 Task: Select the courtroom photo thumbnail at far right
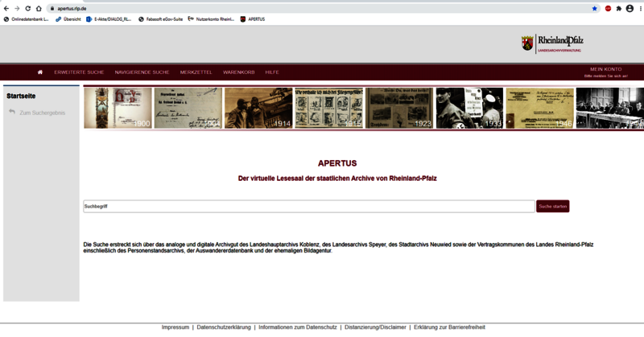[610, 108]
